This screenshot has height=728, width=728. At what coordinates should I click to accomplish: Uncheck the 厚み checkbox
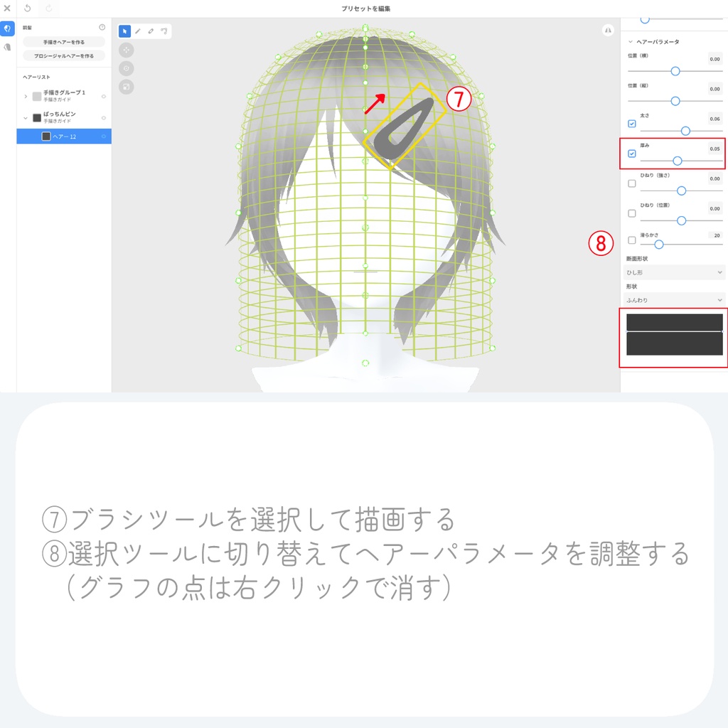pos(632,154)
